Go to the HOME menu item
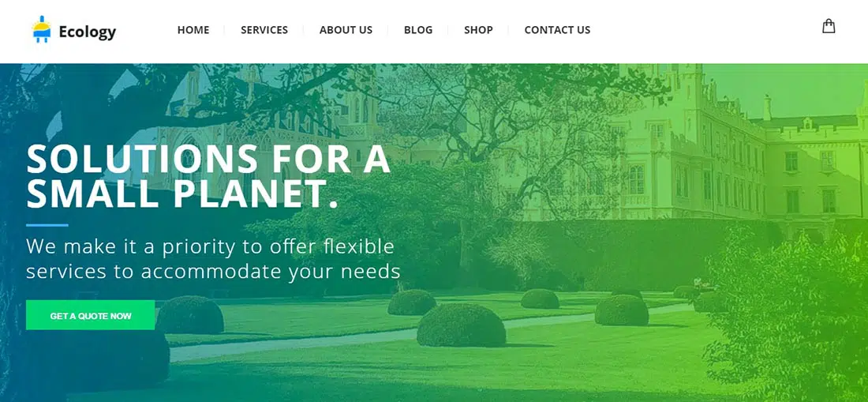The image size is (868, 402). [x=193, y=30]
